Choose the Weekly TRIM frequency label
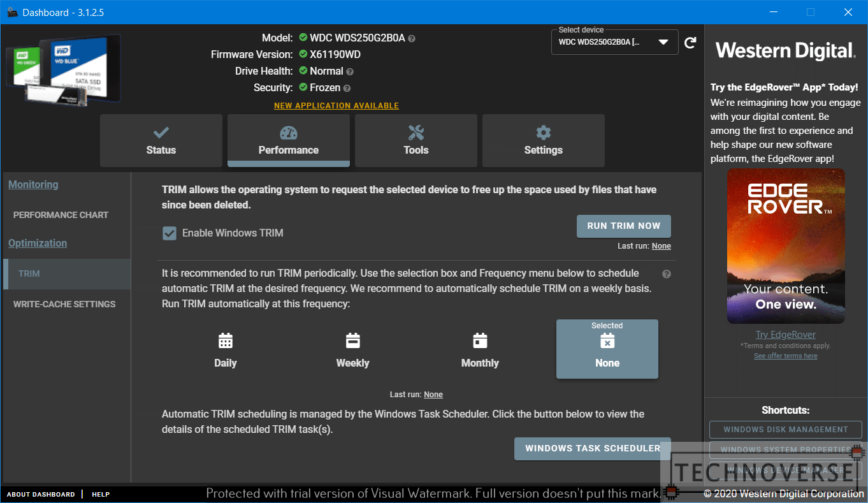 coord(353,363)
